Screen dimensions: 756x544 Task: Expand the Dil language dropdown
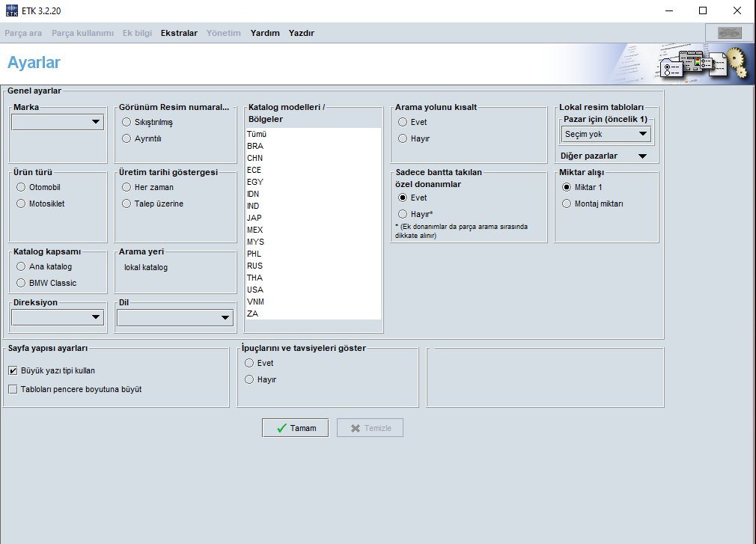tap(175, 317)
